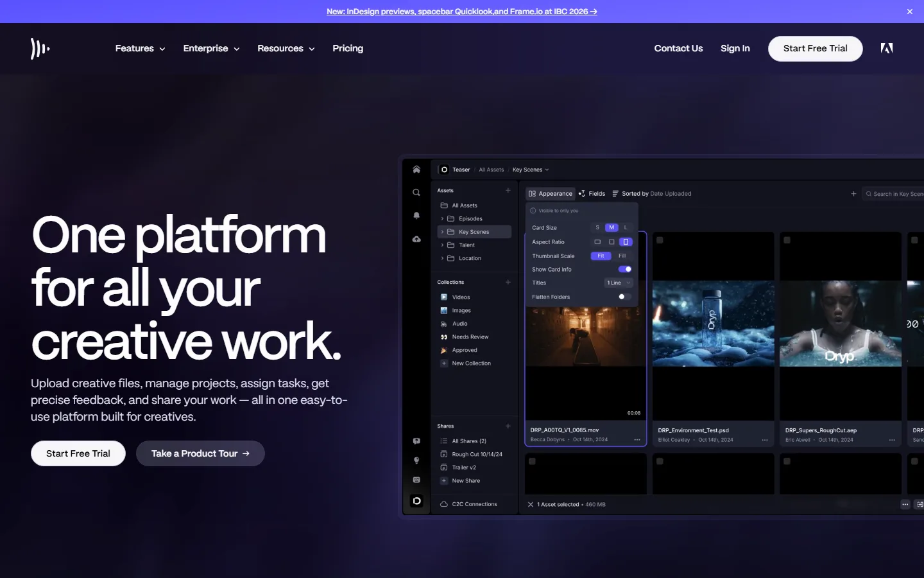The height and width of the screenshot is (578, 924).
Task: Enable the Flatten Folders switch
Action: tap(625, 297)
